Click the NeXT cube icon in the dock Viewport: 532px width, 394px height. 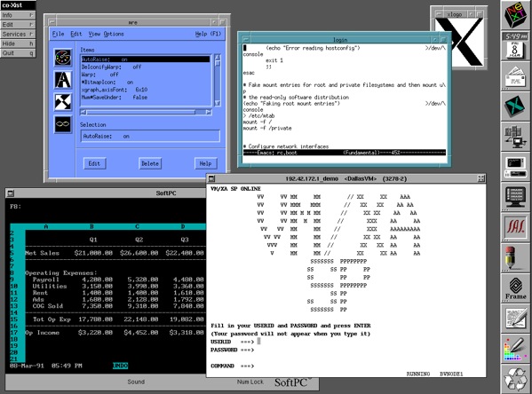click(515, 15)
